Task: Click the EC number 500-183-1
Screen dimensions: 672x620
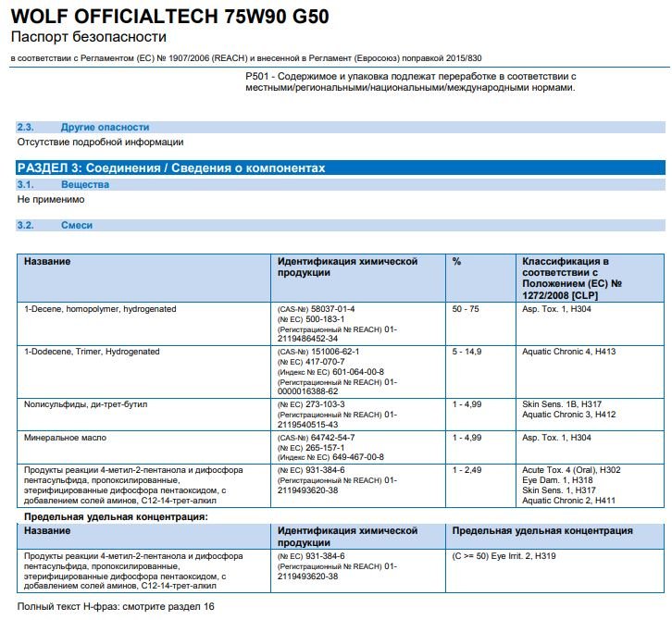Action: pyautogui.click(x=325, y=319)
